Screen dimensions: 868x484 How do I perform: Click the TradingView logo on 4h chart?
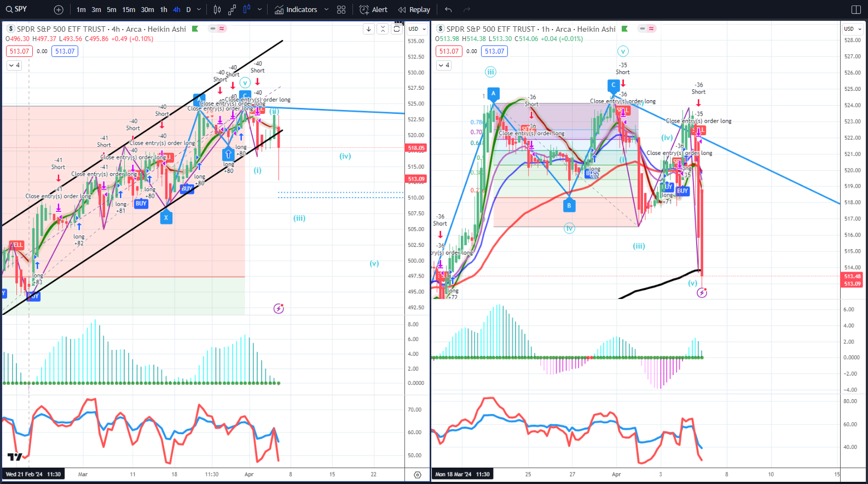pos(15,457)
